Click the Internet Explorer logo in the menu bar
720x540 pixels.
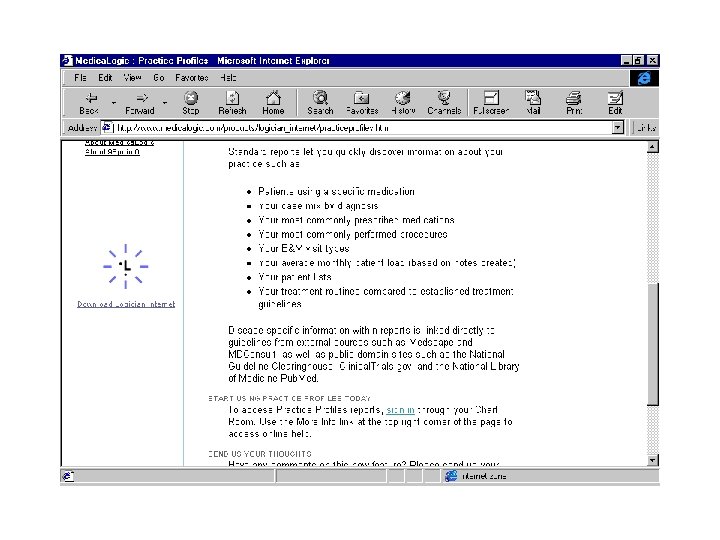pos(644,79)
